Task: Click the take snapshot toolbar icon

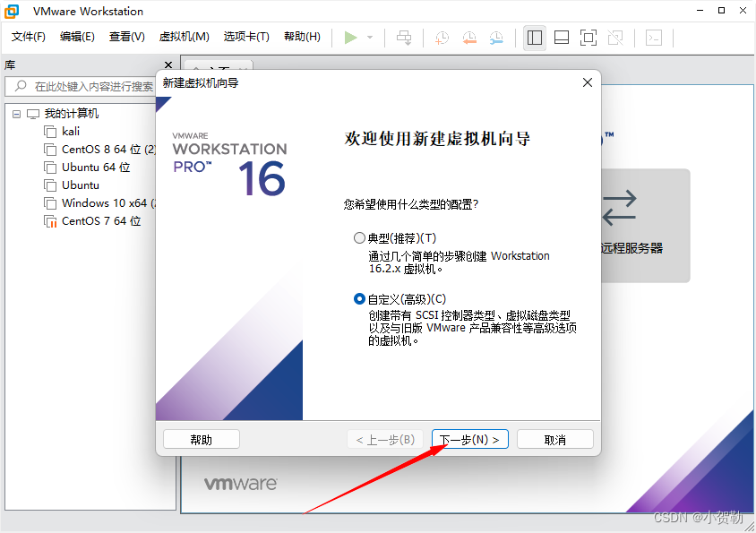Action: pyautogui.click(x=442, y=37)
